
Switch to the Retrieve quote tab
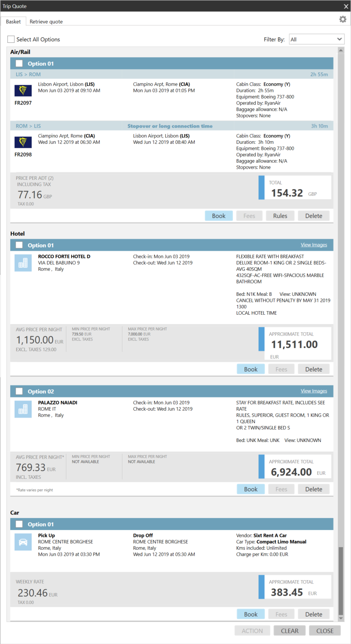46,21
